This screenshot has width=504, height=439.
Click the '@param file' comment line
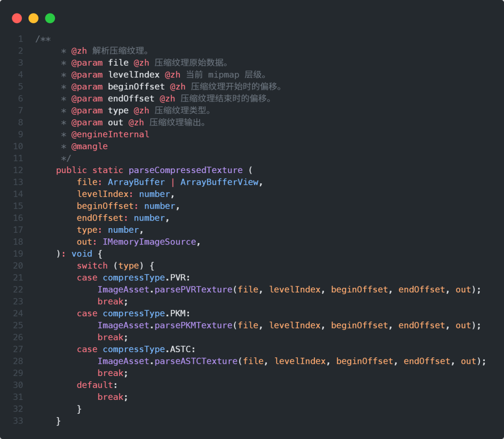point(145,63)
